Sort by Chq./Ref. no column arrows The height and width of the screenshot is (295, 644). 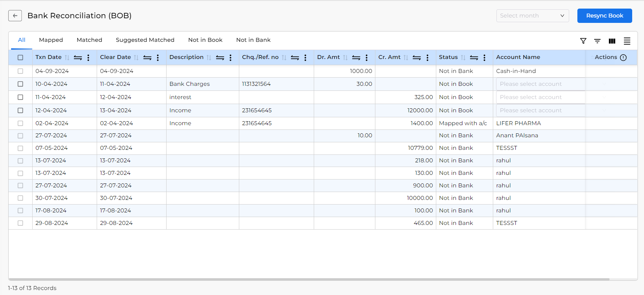pyautogui.click(x=284, y=58)
